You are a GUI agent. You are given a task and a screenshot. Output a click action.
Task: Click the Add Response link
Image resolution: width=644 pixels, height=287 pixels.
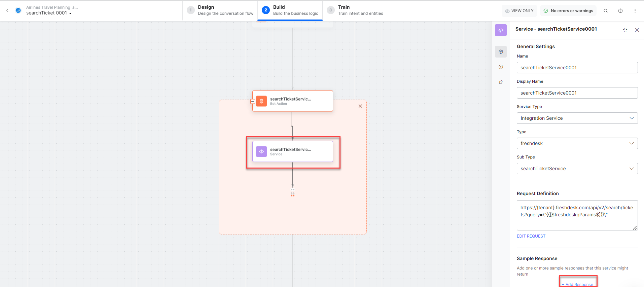tap(578, 284)
